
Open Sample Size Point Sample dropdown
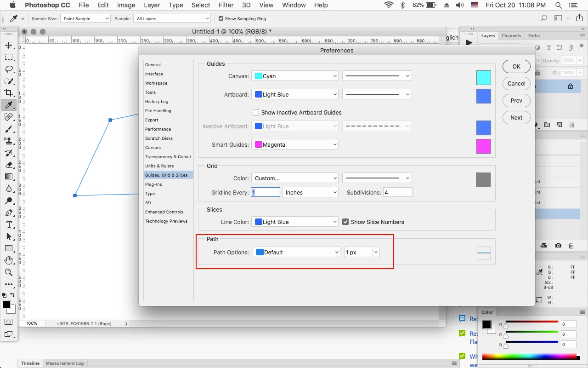tap(85, 18)
